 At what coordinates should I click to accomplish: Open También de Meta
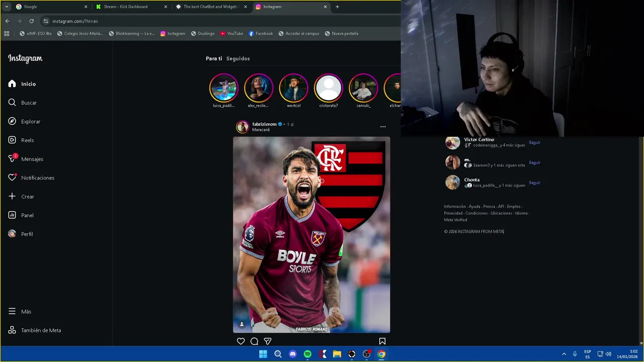(35, 330)
